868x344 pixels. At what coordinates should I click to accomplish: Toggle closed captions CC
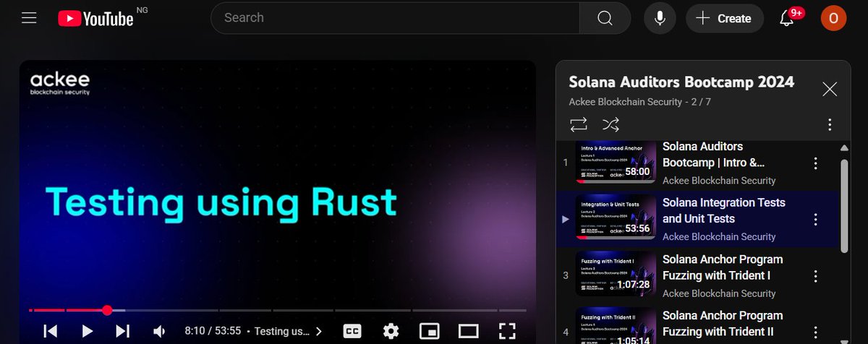(352, 331)
